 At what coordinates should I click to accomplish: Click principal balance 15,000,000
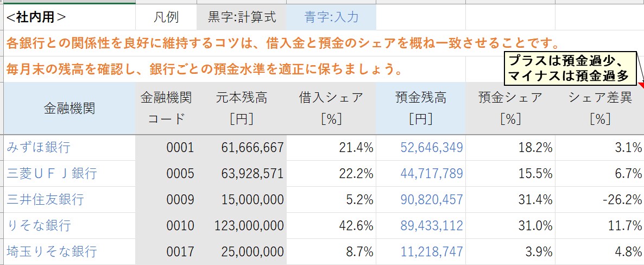[x=242, y=200]
